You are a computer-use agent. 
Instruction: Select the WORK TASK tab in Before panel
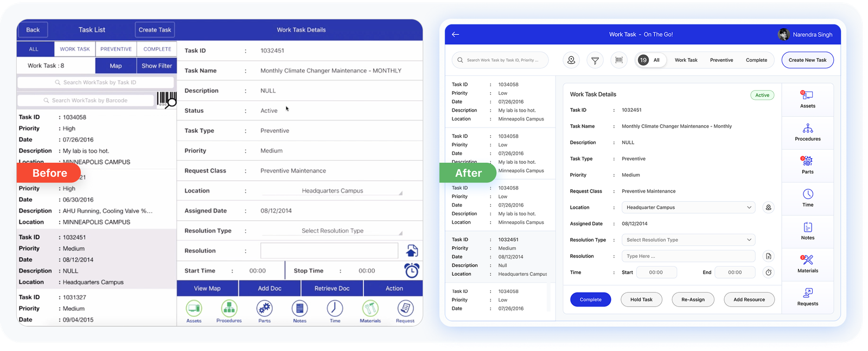(x=75, y=49)
